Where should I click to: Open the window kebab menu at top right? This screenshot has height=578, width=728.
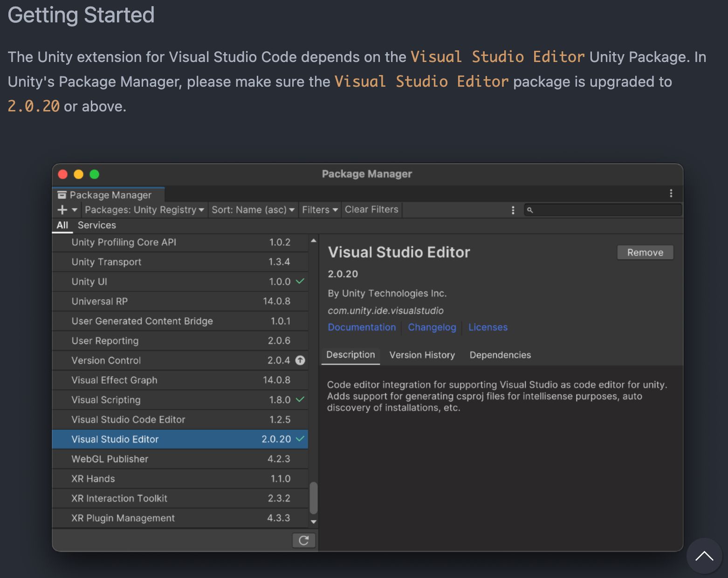point(671,193)
